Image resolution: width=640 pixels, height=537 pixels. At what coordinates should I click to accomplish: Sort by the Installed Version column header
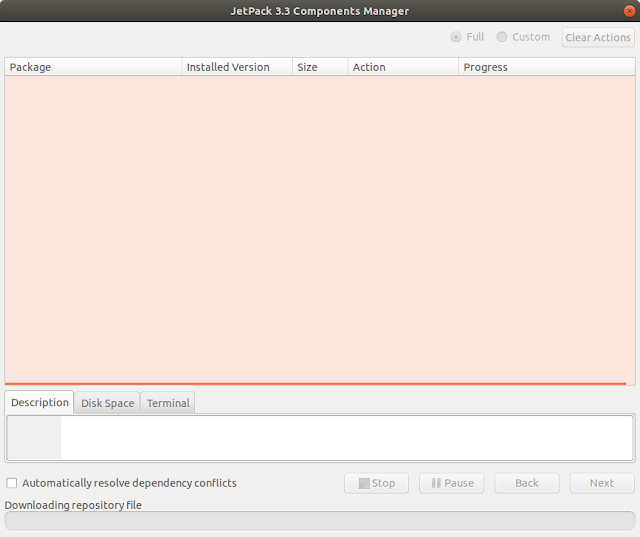click(237, 67)
